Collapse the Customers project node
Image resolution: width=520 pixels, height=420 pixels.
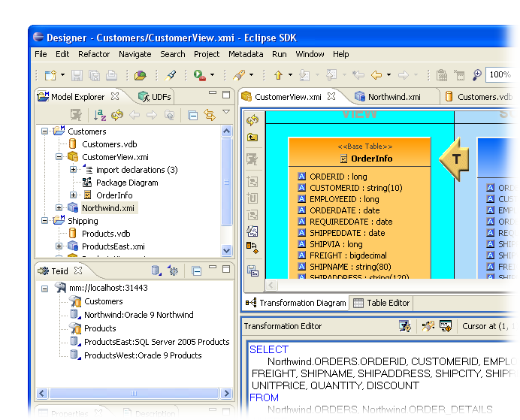[x=44, y=131]
